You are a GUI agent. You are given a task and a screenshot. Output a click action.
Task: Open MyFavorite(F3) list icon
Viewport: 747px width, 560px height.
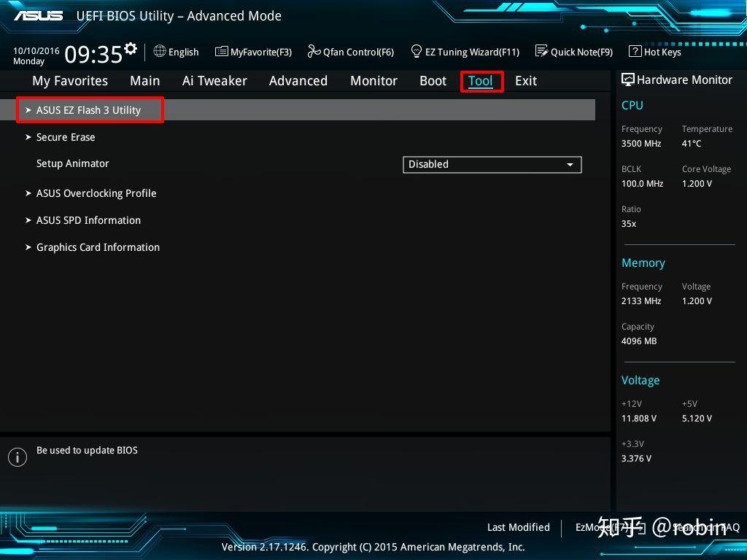(222, 52)
